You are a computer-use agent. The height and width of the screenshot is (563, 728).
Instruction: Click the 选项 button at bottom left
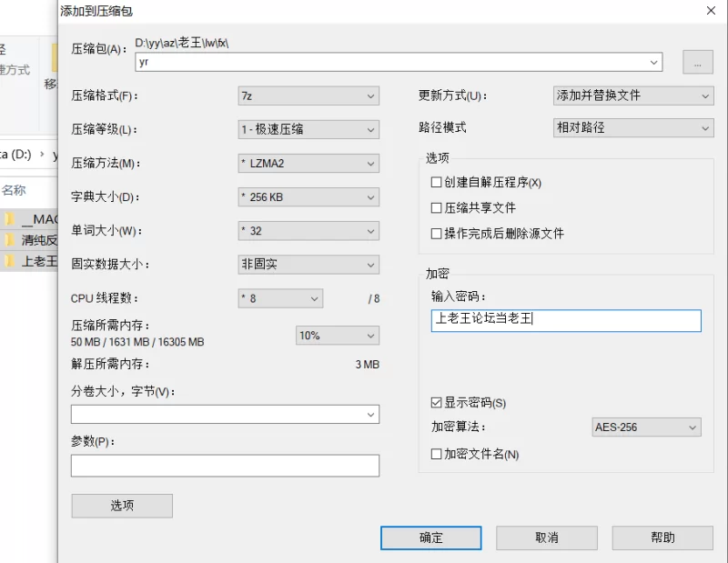click(x=122, y=506)
